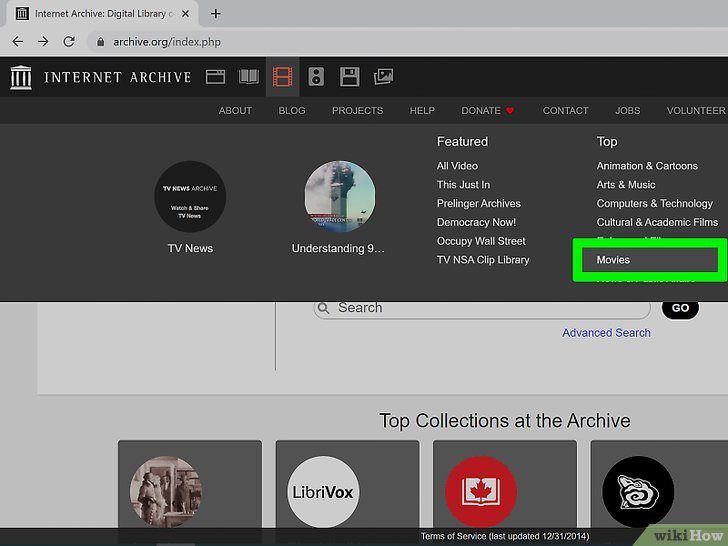Image resolution: width=728 pixels, height=546 pixels.
Task: Open the Understanding 9... text link
Action: pos(338,248)
